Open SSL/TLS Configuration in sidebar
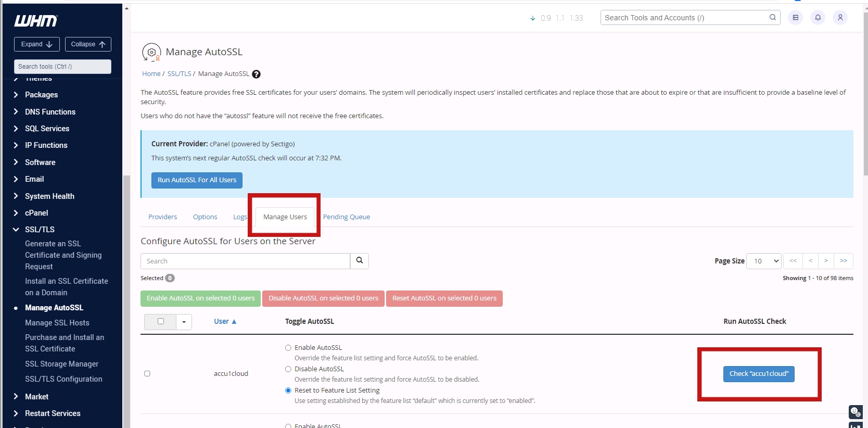This screenshot has height=428, width=868. (x=63, y=379)
